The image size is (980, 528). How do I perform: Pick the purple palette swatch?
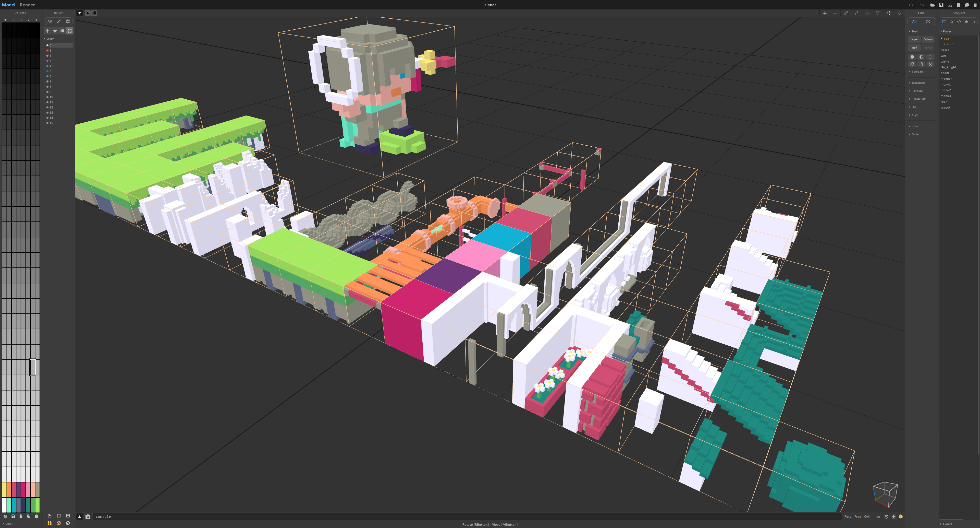(18, 489)
